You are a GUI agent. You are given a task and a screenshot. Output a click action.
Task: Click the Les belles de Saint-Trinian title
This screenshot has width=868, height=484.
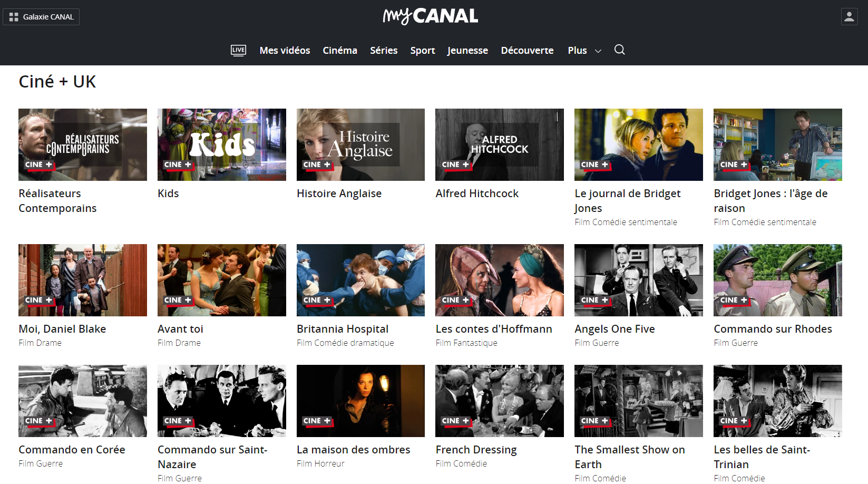(762, 457)
